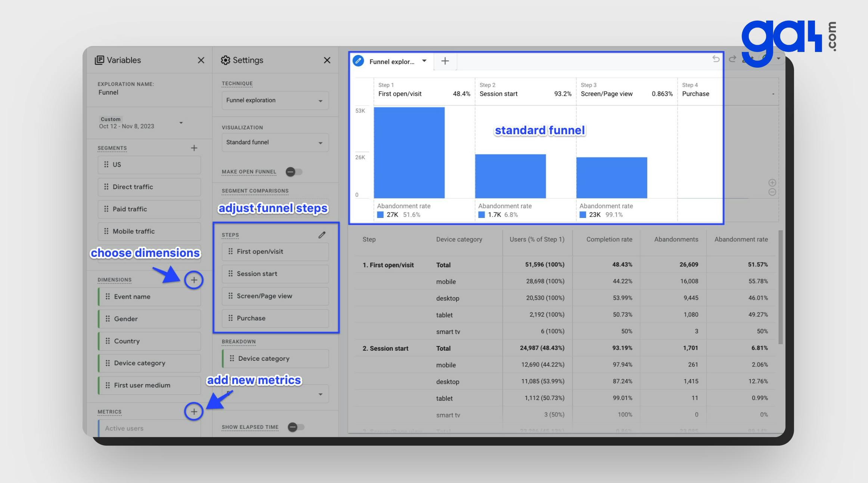
Task: Open the Funnel exploration tab menu
Action: [x=424, y=61]
